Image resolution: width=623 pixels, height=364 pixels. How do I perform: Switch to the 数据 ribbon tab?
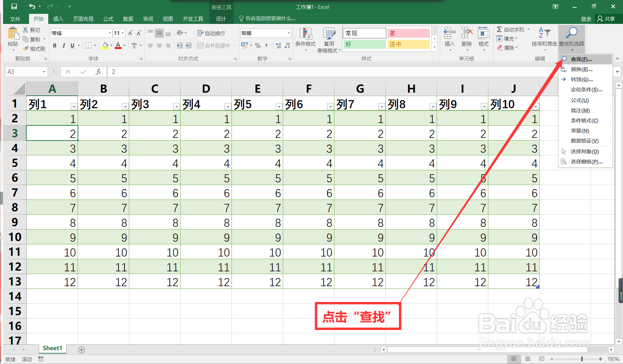(128, 19)
